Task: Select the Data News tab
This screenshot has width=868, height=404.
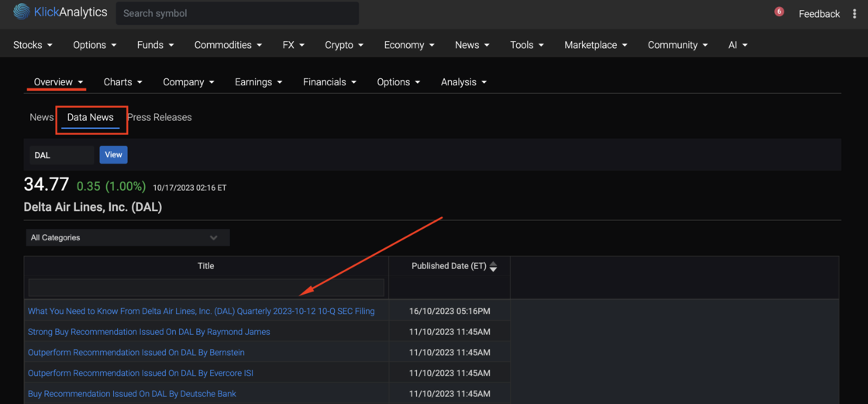Action: (x=90, y=118)
